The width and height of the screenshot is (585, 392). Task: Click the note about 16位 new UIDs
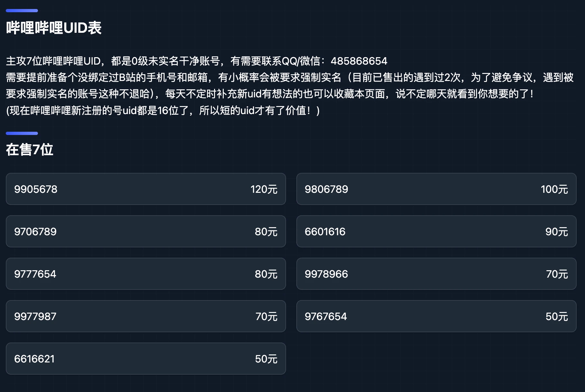[163, 111]
